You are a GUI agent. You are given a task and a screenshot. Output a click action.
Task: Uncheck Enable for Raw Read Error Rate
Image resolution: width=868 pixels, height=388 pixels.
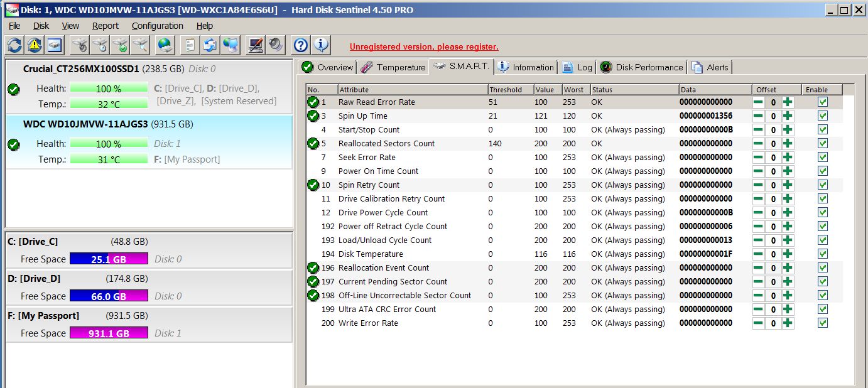(823, 102)
